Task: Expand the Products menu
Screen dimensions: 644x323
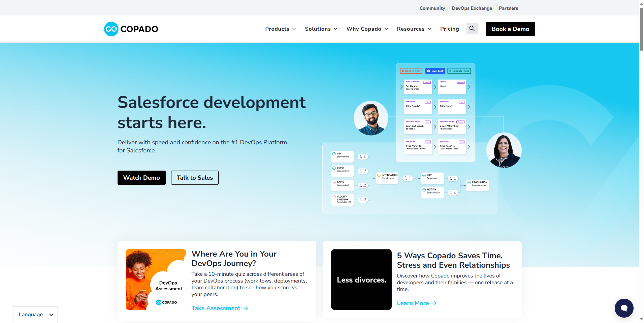Action: click(281, 29)
